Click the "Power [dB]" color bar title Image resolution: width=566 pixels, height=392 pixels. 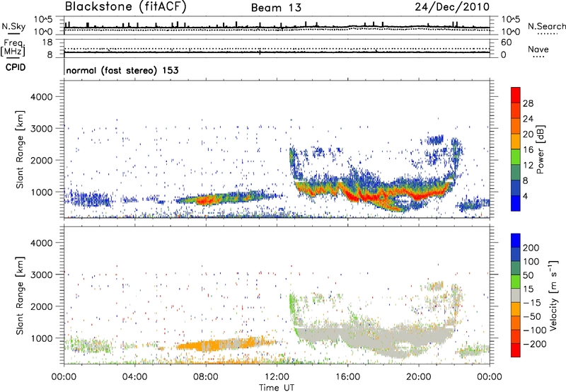[x=540, y=149]
